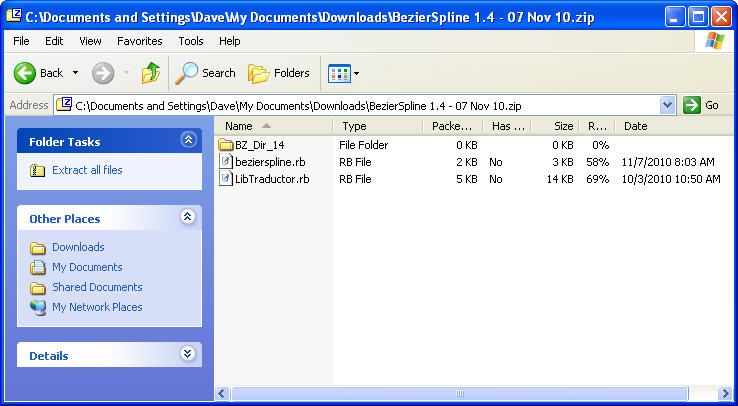Click the 10/3/2010 10:50 AM date cell
This screenshot has width=738, height=406.
point(671,179)
